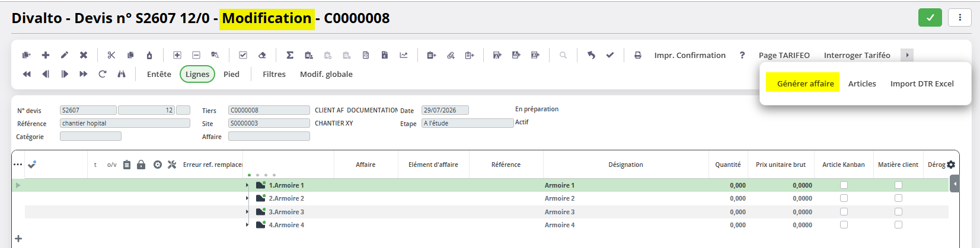The image size is (980, 248).
Task: Expand the 3.Armoire 3 tree row
Action: pos(247,212)
